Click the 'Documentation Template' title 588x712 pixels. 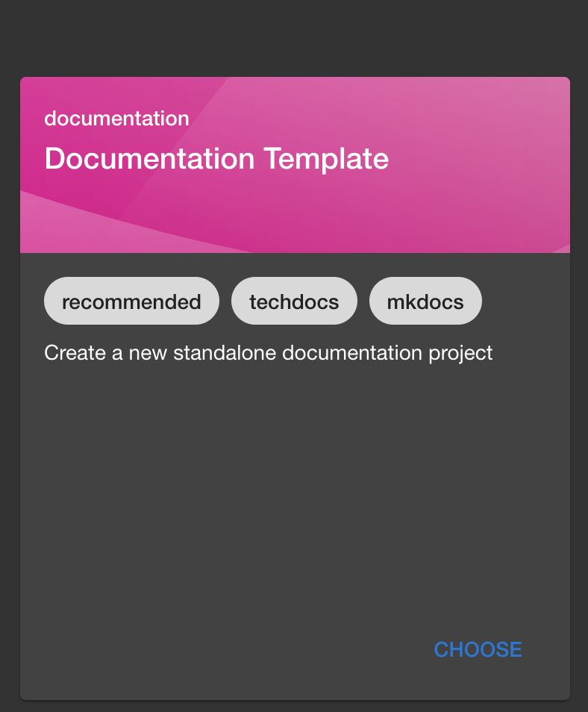coord(216,159)
